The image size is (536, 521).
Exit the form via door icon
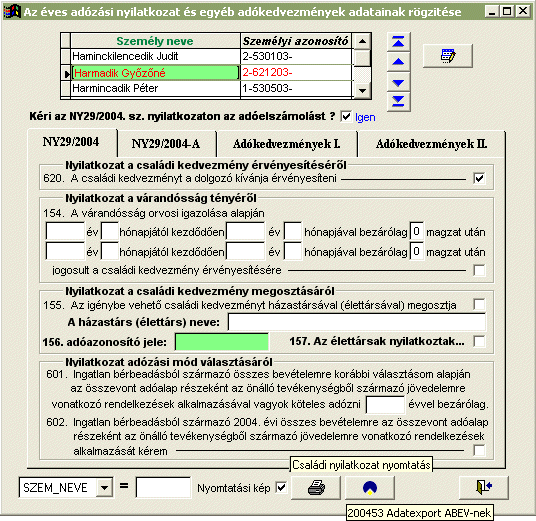click(483, 487)
